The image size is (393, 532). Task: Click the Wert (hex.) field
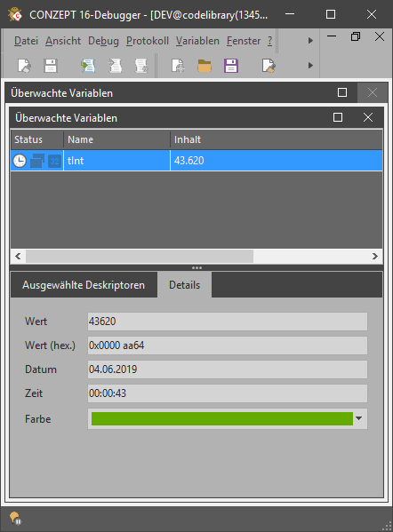(x=228, y=345)
